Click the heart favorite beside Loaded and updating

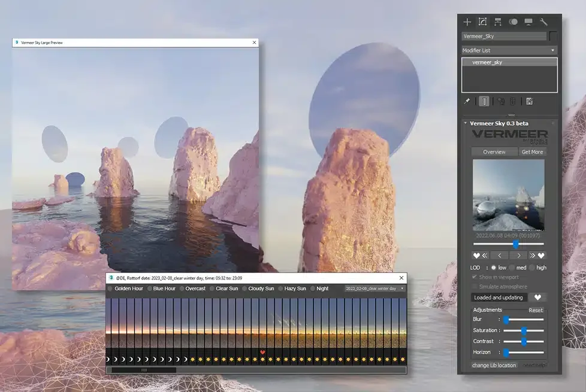[538, 297]
